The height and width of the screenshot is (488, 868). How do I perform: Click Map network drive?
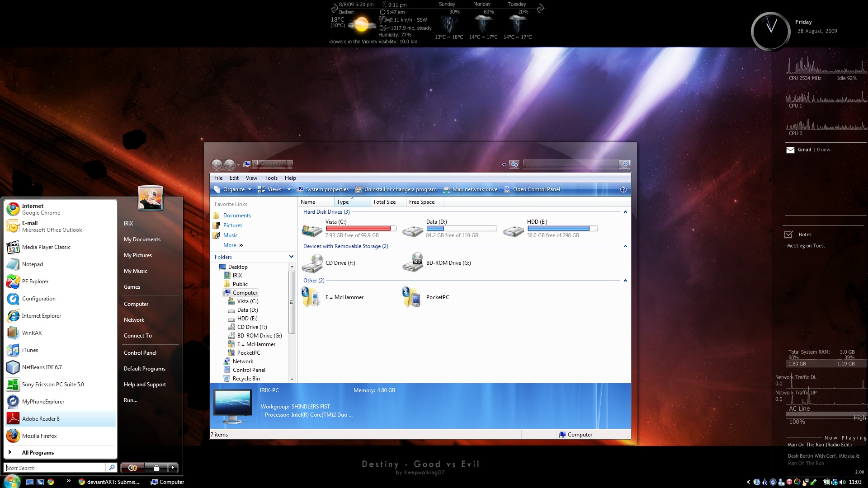coord(471,189)
